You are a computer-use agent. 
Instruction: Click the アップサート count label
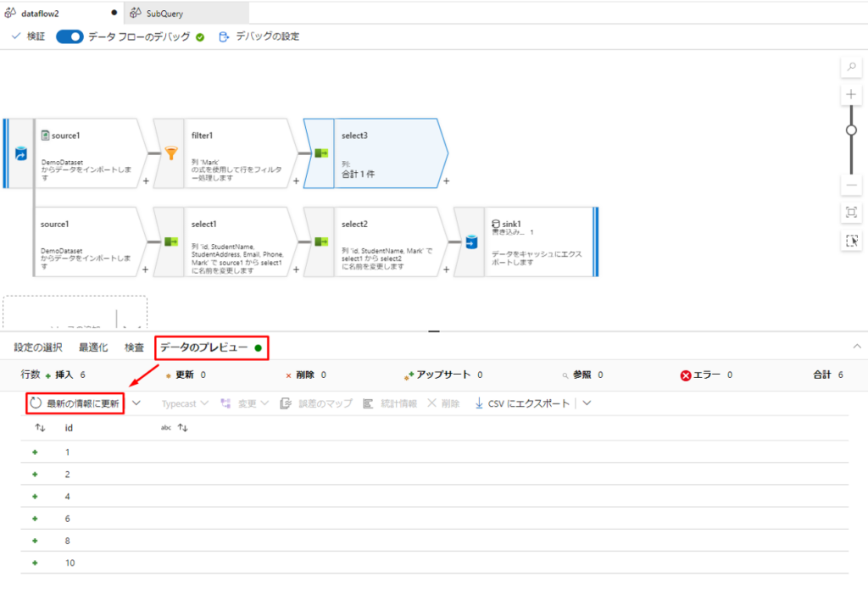coord(443,375)
